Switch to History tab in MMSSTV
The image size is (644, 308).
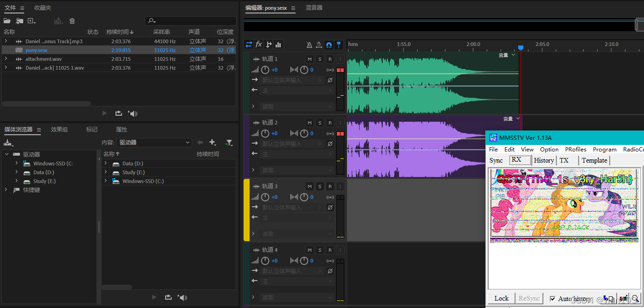pos(544,160)
